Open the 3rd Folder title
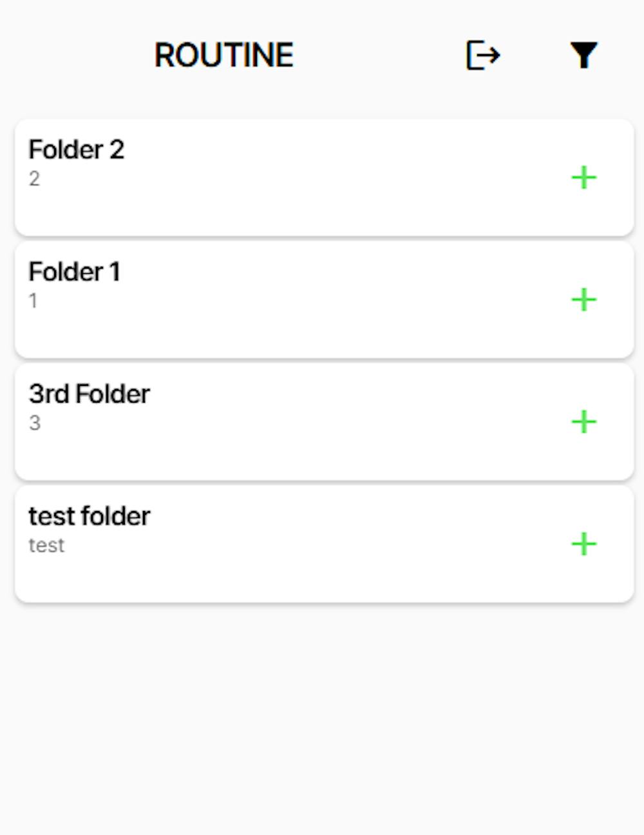 (90, 394)
